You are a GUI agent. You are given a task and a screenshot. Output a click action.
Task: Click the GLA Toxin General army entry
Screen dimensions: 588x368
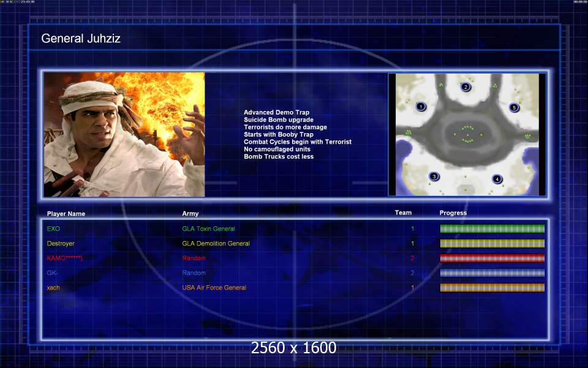pyautogui.click(x=208, y=229)
